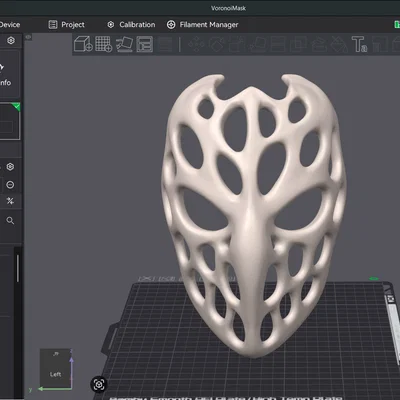Open the compare presets icon

[10, 201]
